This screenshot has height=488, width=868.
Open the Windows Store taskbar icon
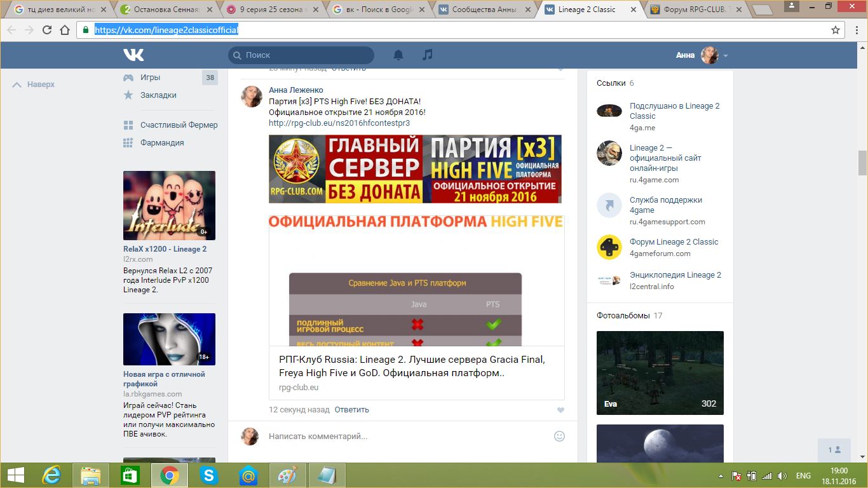click(x=130, y=475)
